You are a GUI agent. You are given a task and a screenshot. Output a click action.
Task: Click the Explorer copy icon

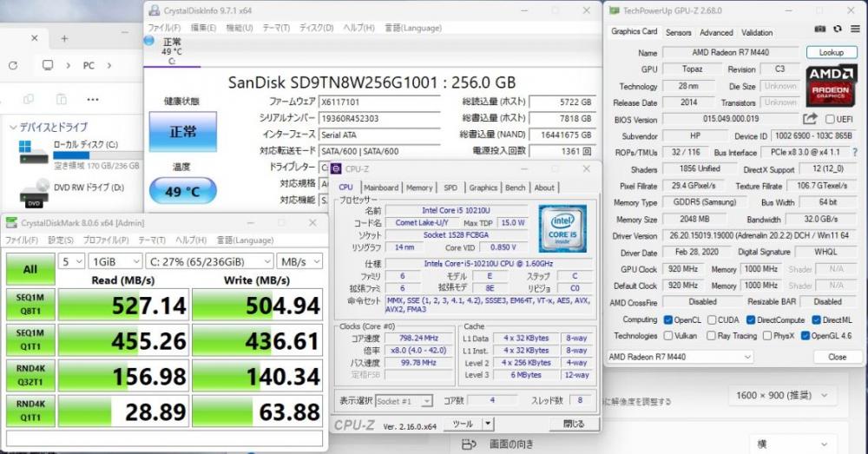[29, 99]
